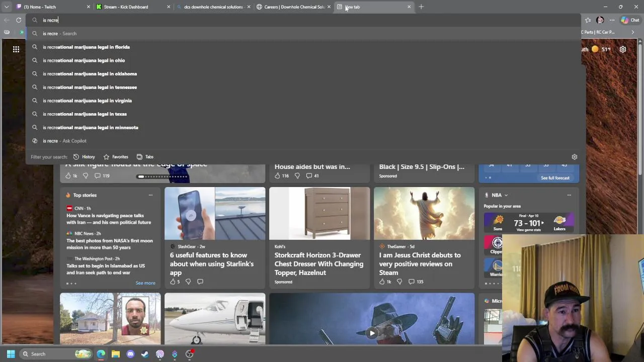Image resolution: width=644 pixels, height=362 pixels.
Task: Open Top stories options menu
Action: pos(150,195)
